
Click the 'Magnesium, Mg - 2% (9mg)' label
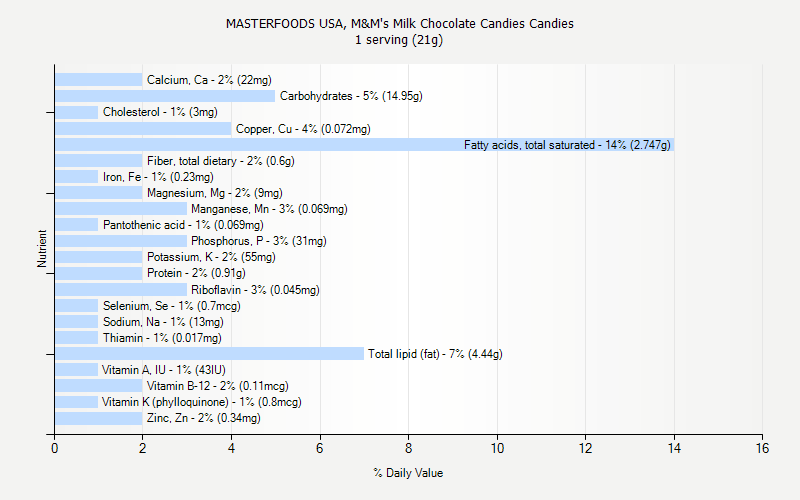pos(215,193)
